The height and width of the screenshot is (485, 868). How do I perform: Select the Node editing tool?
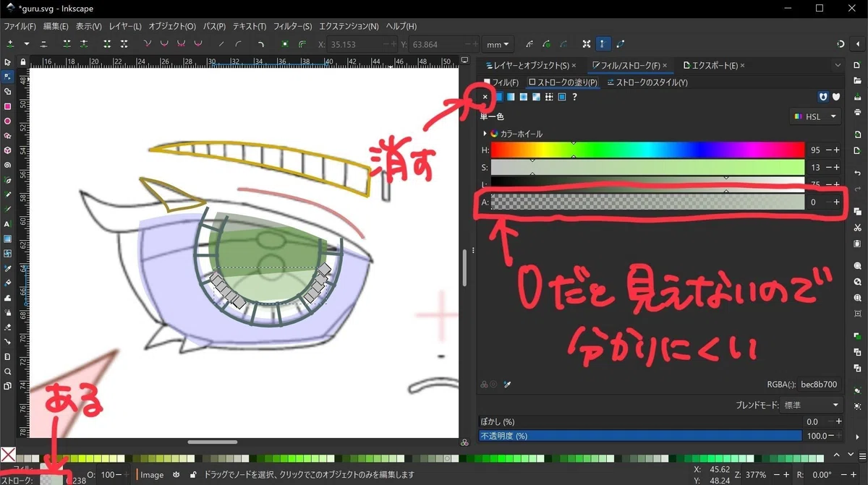(x=7, y=77)
